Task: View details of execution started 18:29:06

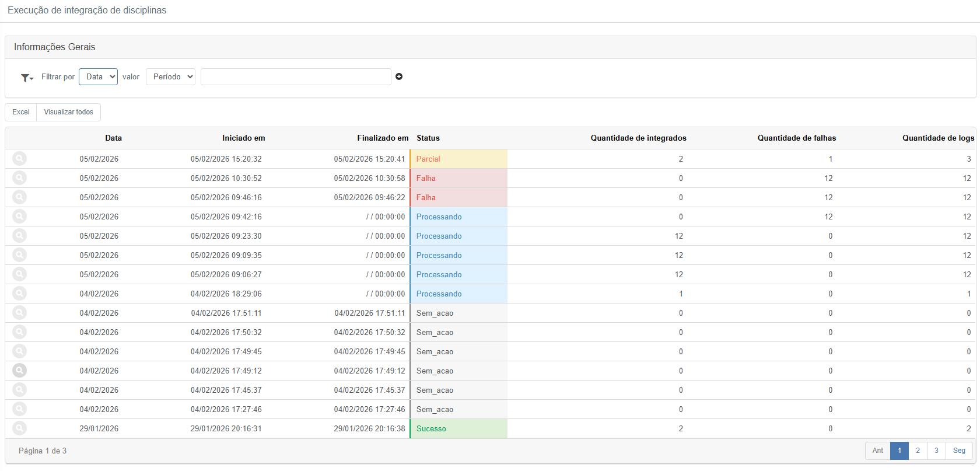Action: point(20,294)
